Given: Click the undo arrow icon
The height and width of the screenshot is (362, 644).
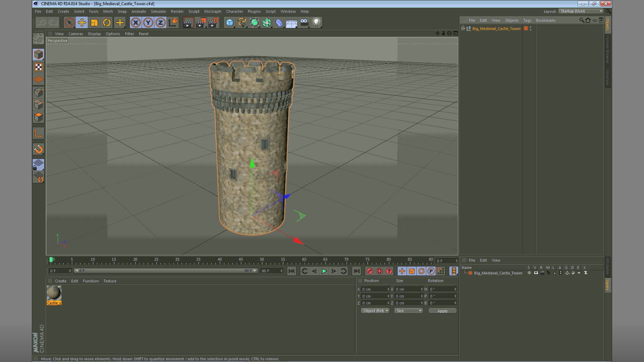Looking at the screenshot, I should (41, 23).
